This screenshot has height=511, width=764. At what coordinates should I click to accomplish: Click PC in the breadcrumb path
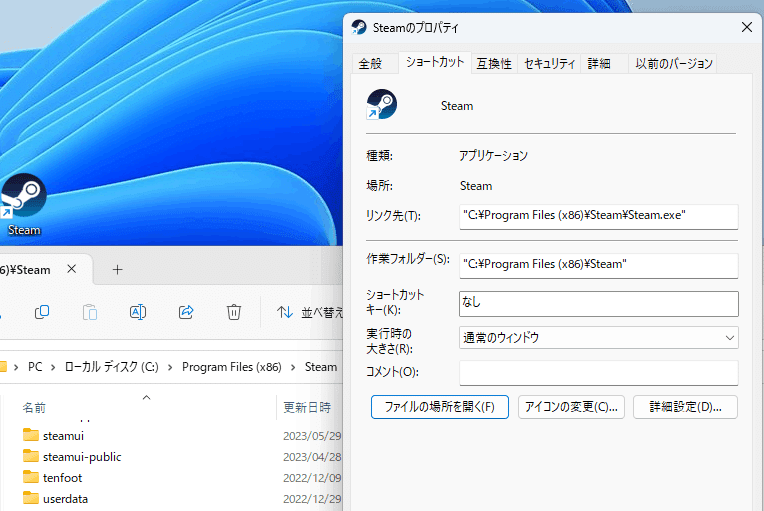(x=35, y=367)
